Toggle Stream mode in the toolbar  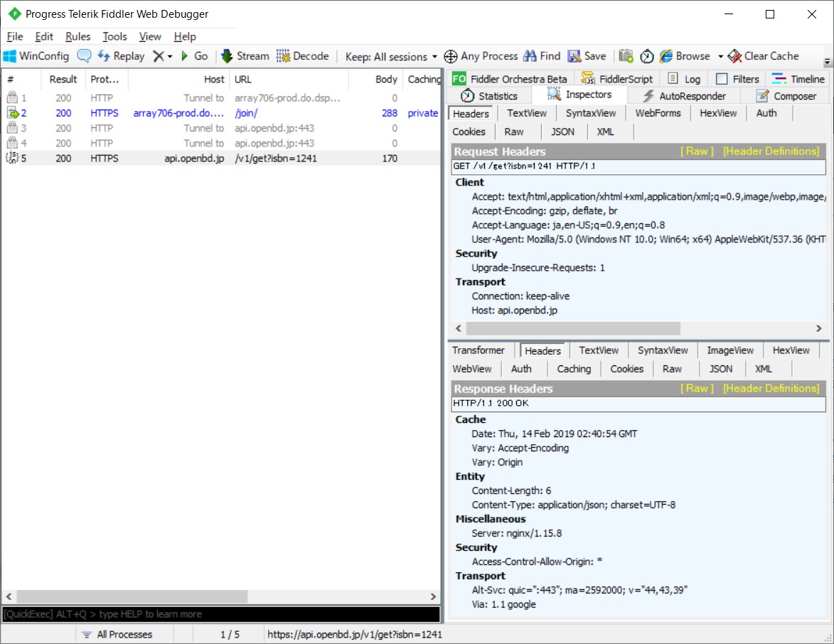(245, 56)
